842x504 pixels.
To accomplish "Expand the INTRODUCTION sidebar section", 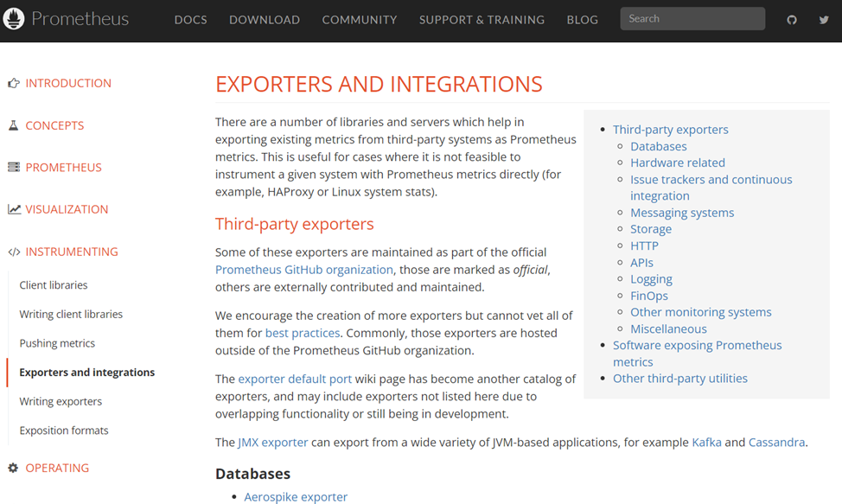I will point(68,83).
